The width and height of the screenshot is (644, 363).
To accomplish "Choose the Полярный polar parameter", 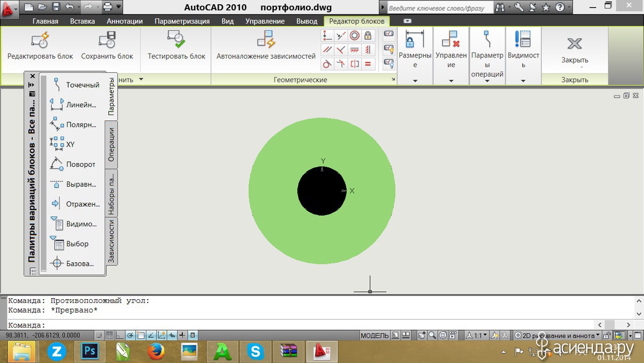I will (74, 124).
